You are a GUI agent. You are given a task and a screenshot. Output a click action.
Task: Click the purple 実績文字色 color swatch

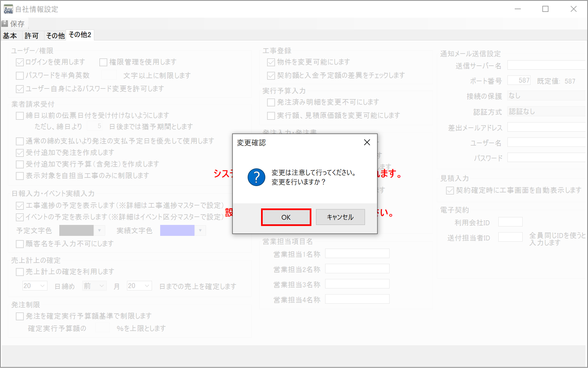click(x=177, y=231)
